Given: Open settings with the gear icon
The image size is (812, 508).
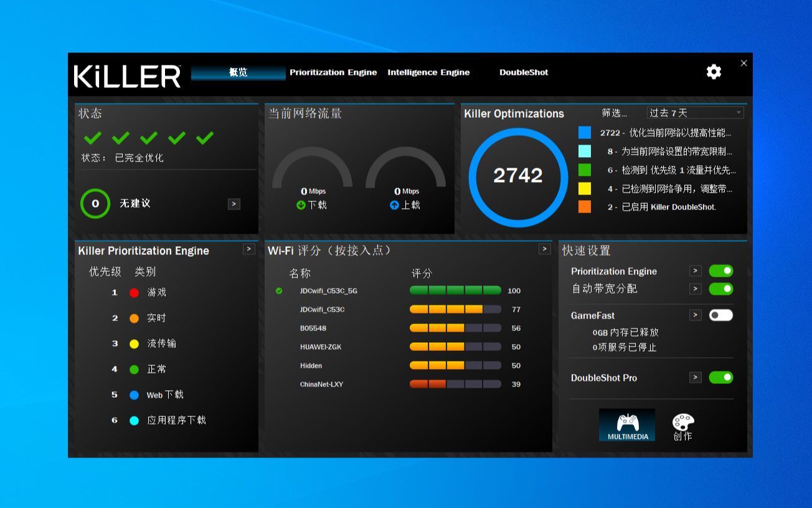Looking at the screenshot, I should coord(714,72).
